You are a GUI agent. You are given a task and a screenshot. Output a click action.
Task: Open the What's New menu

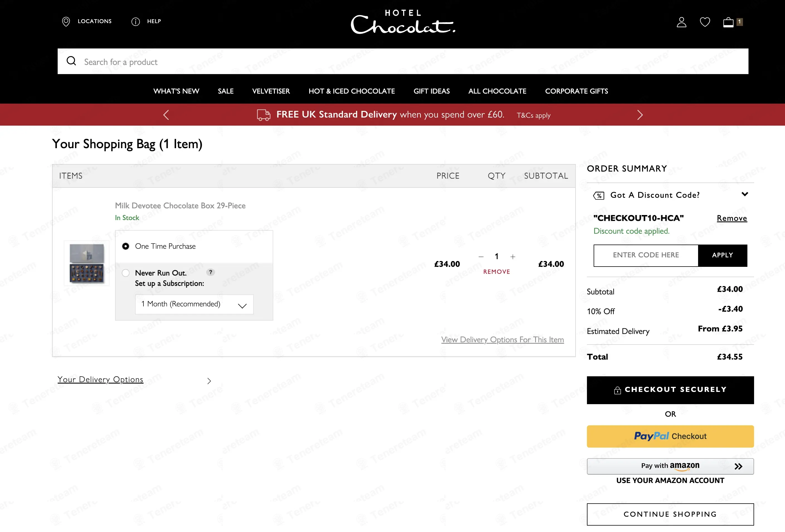point(176,91)
